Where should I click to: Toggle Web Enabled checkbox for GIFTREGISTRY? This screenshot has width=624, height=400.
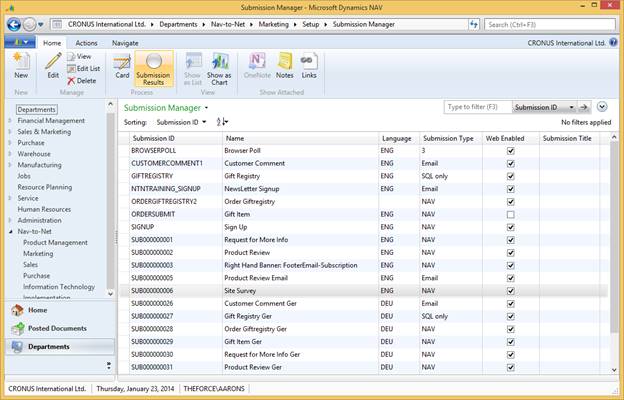pyautogui.click(x=511, y=176)
